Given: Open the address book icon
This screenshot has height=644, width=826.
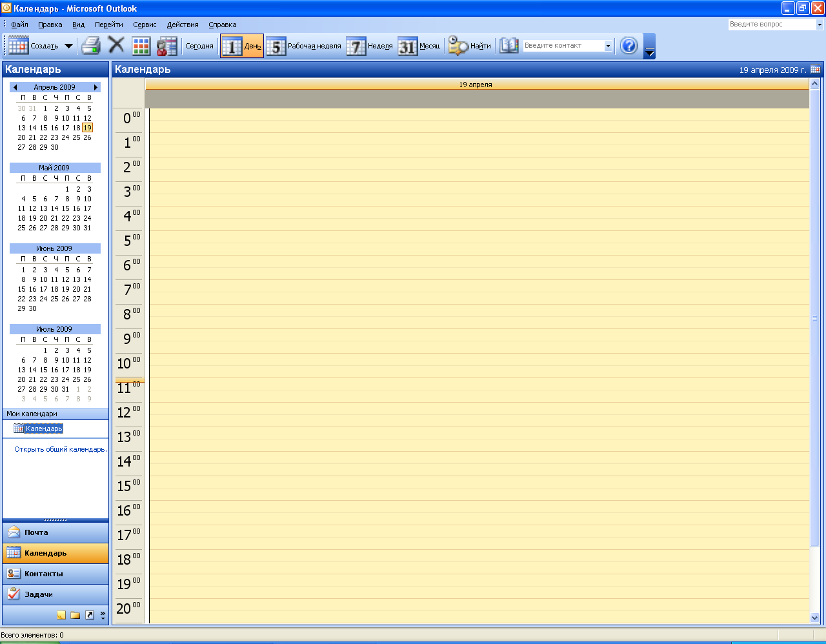Looking at the screenshot, I should tap(509, 45).
